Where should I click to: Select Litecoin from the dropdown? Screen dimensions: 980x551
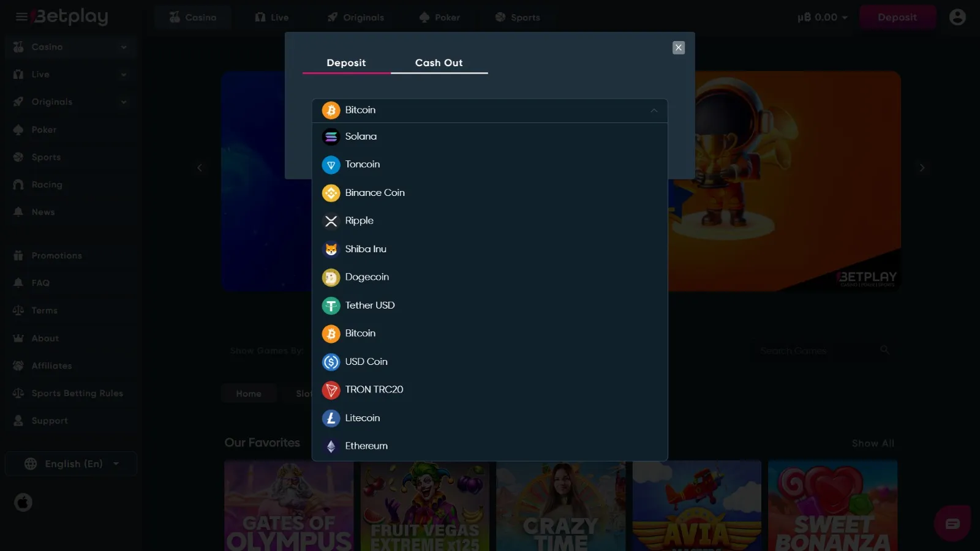pyautogui.click(x=362, y=418)
